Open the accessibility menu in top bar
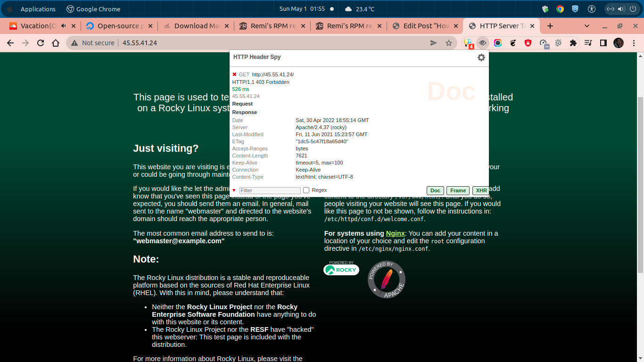Image resolution: width=644 pixels, height=362 pixels. coord(592,9)
